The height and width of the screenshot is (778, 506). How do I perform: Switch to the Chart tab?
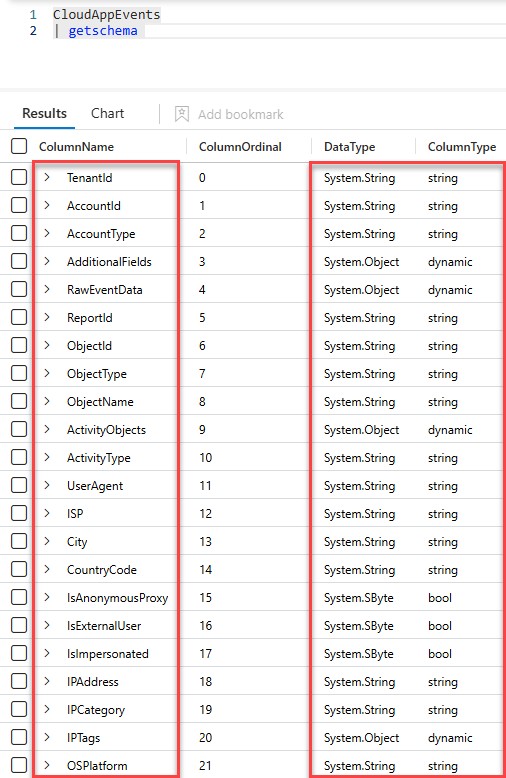click(x=107, y=114)
